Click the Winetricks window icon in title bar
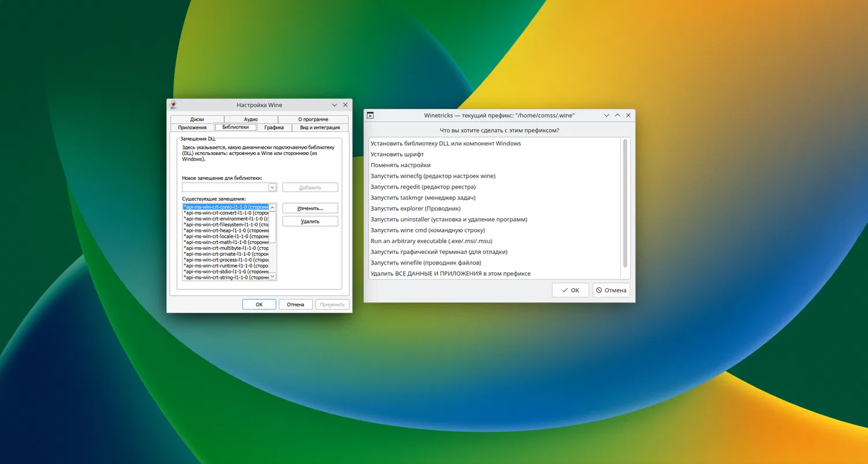 click(x=370, y=116)
